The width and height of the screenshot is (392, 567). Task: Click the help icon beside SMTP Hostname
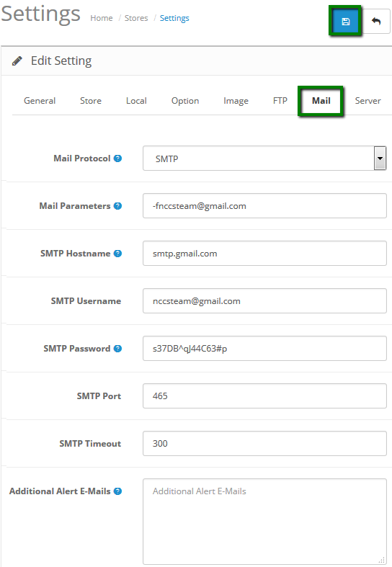pyautogui.click(x=117, y=254)
